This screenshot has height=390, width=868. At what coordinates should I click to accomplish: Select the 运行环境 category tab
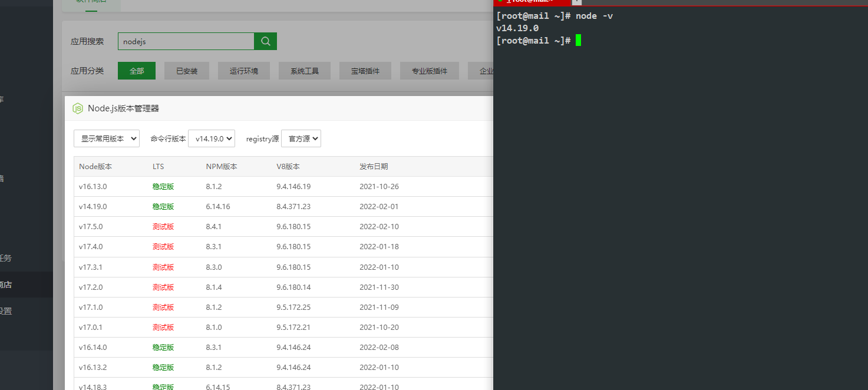pos(244,71)
